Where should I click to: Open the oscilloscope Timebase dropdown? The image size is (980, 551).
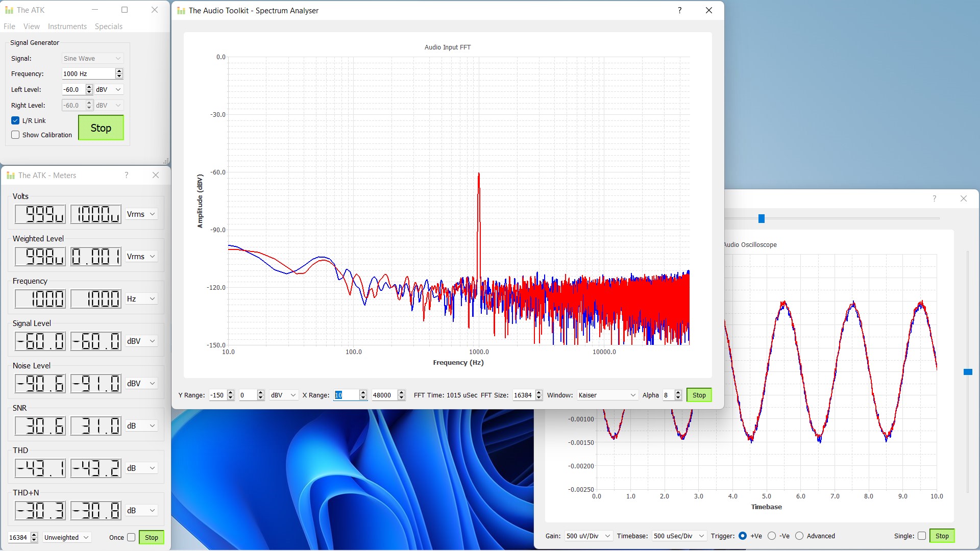pos(679,536)
